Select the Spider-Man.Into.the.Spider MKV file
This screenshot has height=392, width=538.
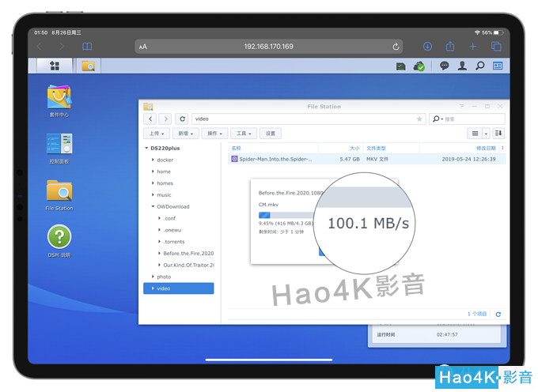pos(366,159)
